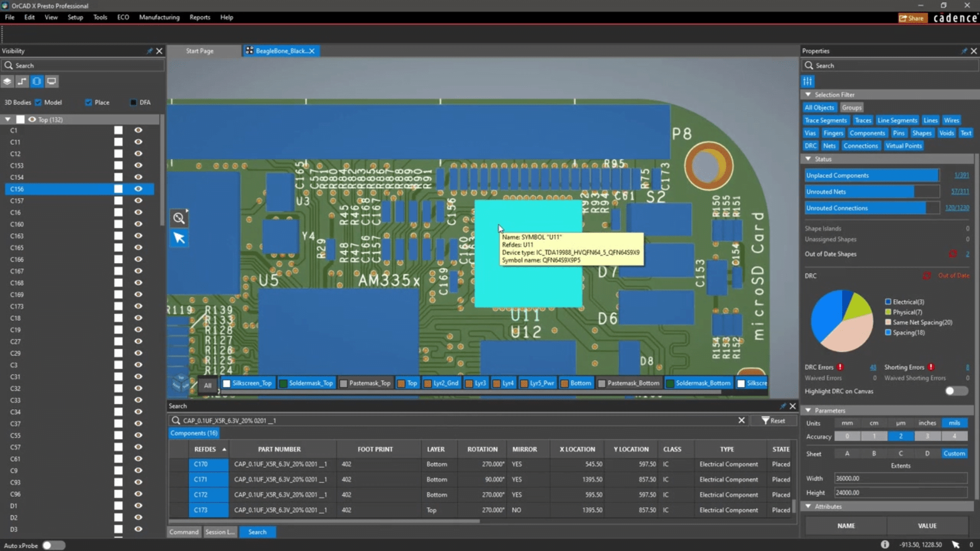
Task: Hide component C156 with eye icon
Action: point(138,189)
